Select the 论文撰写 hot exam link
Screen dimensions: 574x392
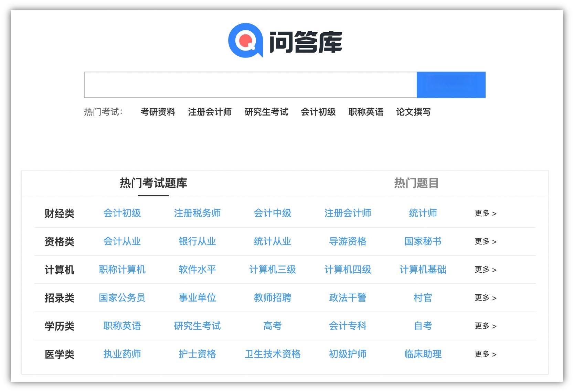413,112
